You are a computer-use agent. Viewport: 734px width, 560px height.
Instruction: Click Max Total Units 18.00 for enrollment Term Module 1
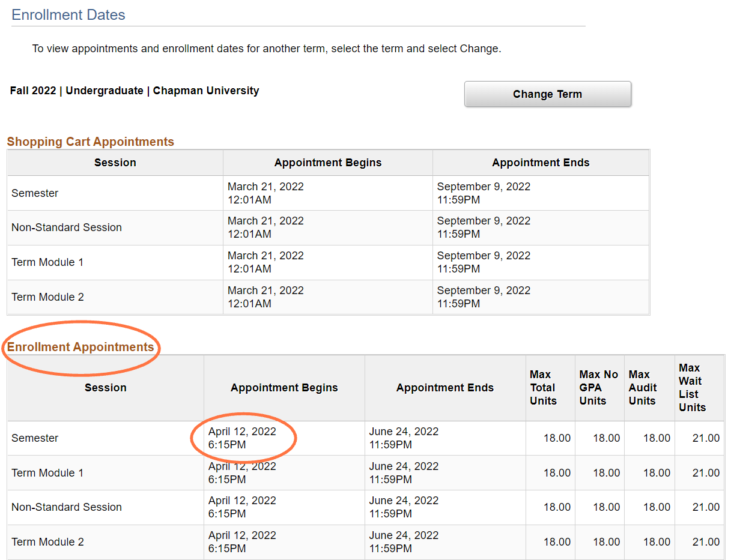click(557, 473)
